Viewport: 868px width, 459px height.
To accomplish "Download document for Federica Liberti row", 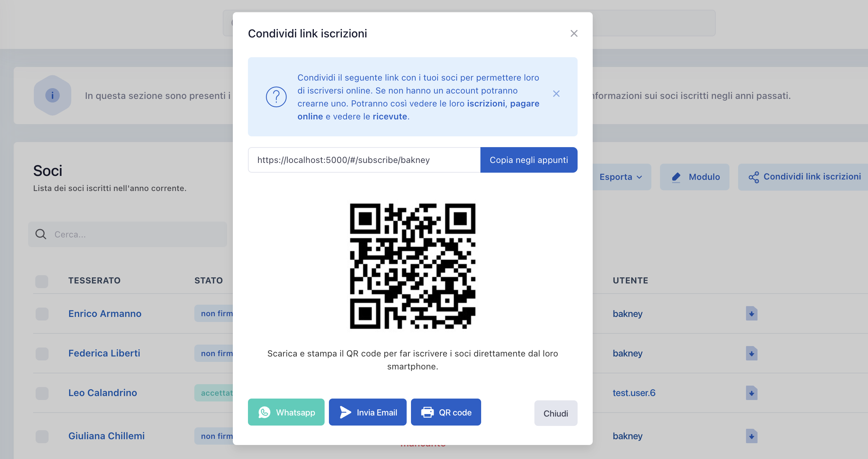I will [751, 353].
